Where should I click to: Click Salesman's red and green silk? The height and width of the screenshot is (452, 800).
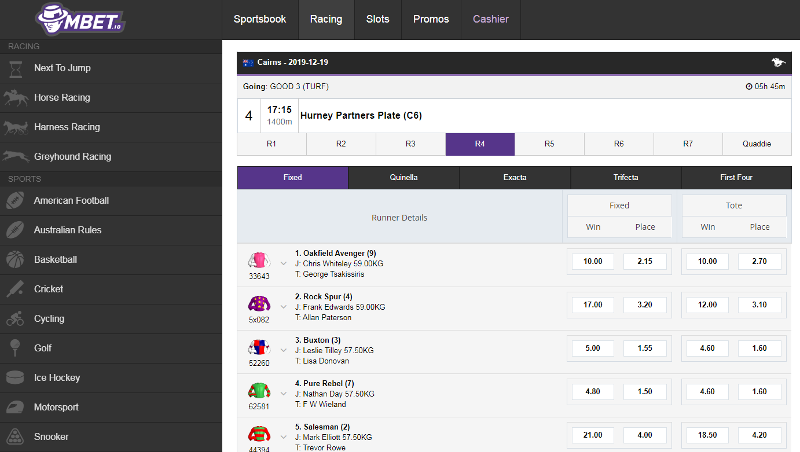coord(259,434)
